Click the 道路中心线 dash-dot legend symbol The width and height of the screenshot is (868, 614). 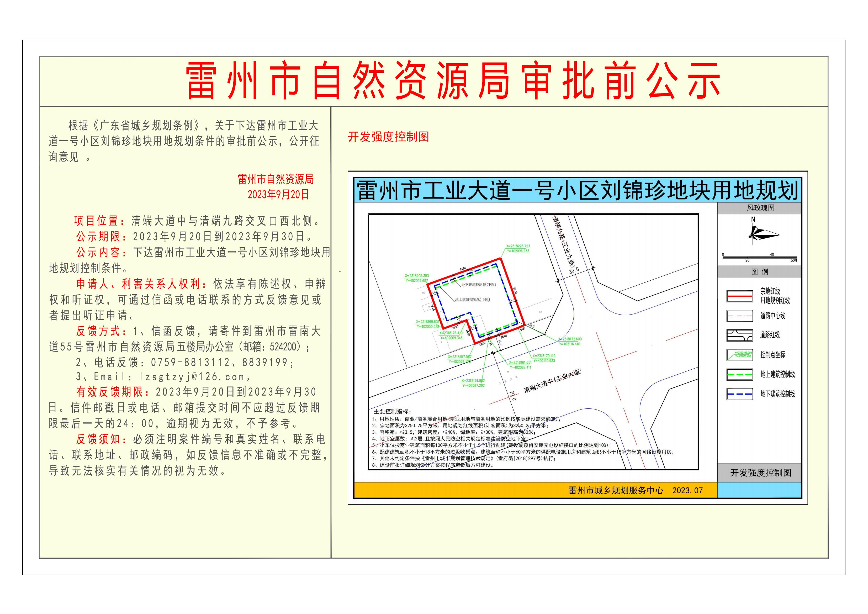[739, 316]
